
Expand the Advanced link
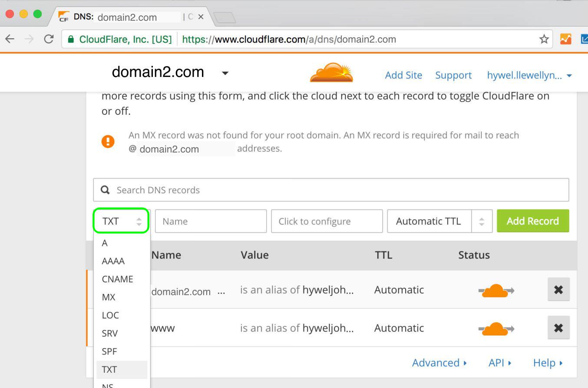[x=439, y=363]
